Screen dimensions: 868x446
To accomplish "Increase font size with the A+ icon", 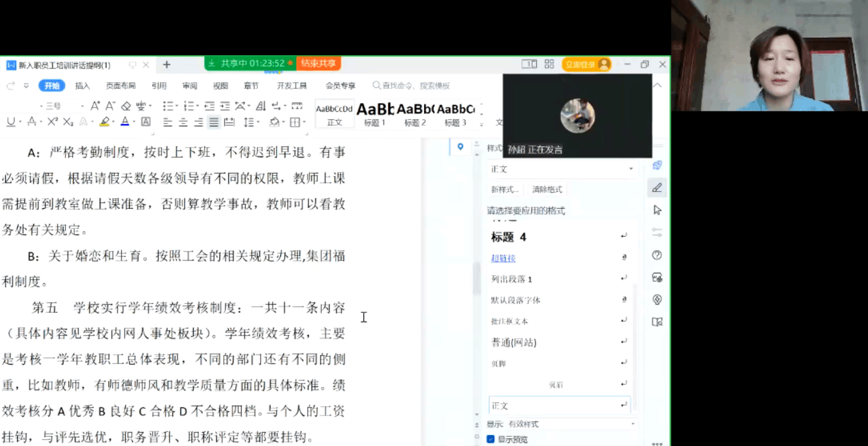I will coord(95,106).
